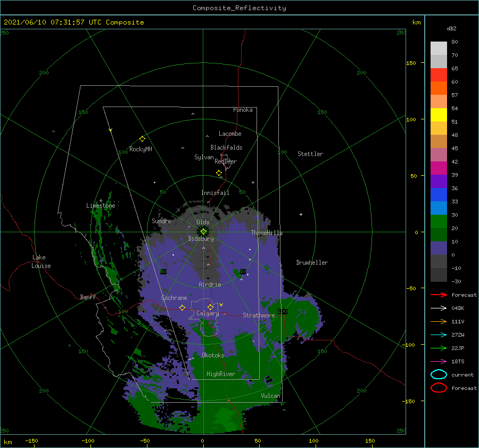Click the Vulcan label
The width and height of the screenshot is (479, 448).
pyautogui.click(x=271, y=396)
